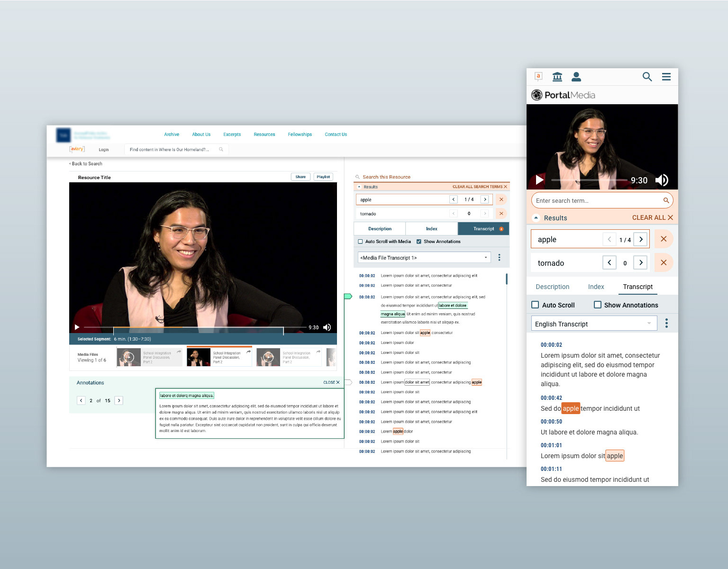
Task: Click the green annotation marker beside transcript
Action: [x=348, y=296]
